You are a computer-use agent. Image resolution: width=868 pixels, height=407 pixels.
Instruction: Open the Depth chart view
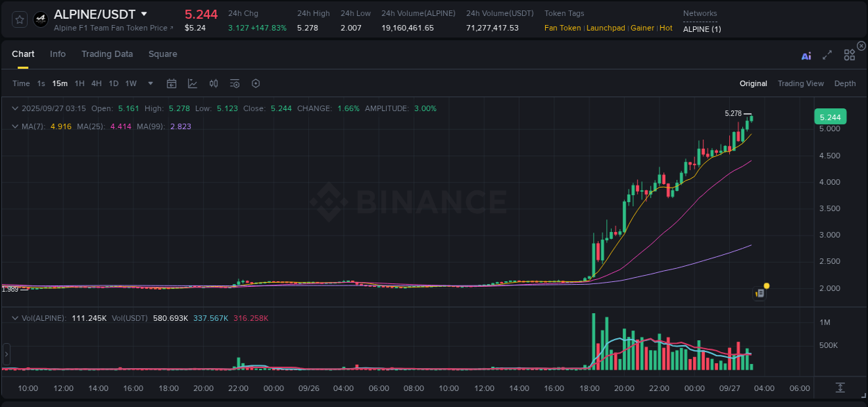tap(845, 83)
